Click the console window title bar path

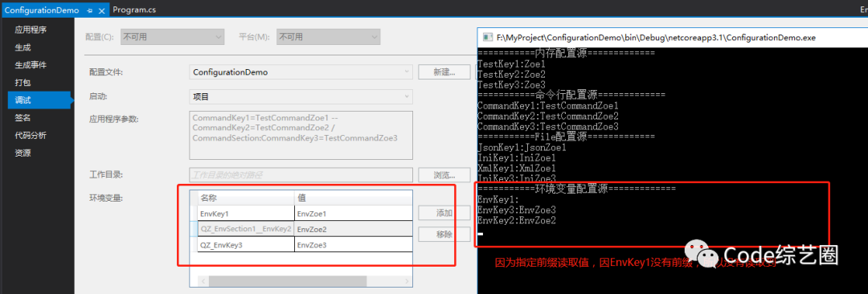[x=656, y=38]
